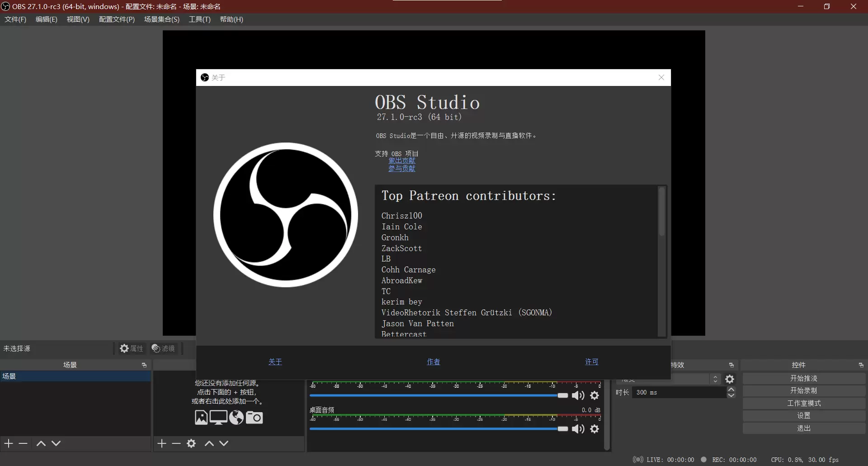Image resolution: width=868 pixels, height=466 pixels.
Task: Switch to the 关于 tab in About dialog
Action: coord(275,362)
